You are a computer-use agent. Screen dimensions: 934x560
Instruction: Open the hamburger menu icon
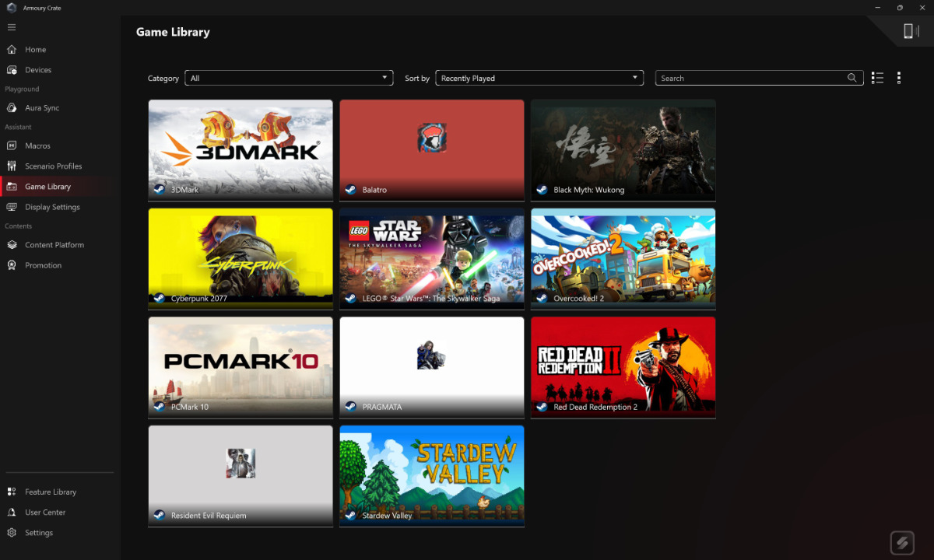click(12, 27)
